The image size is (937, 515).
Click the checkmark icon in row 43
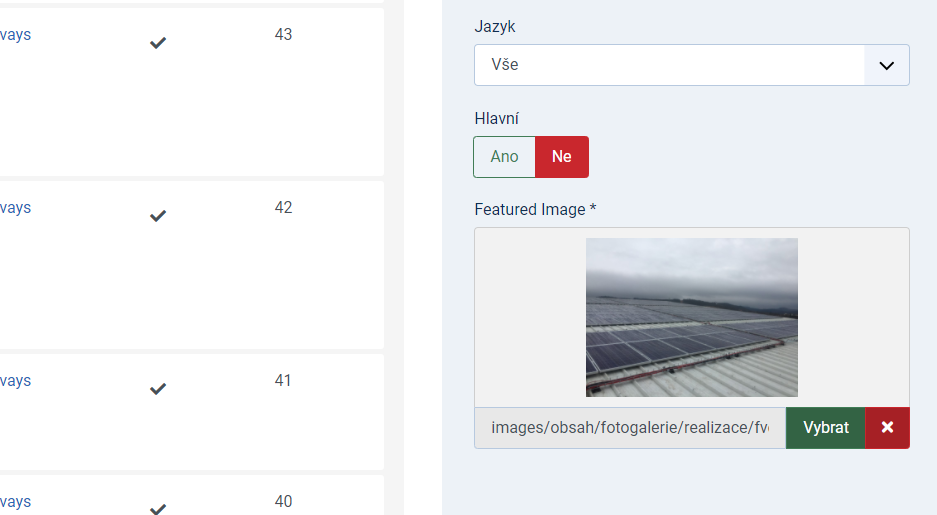click(158, 43)
